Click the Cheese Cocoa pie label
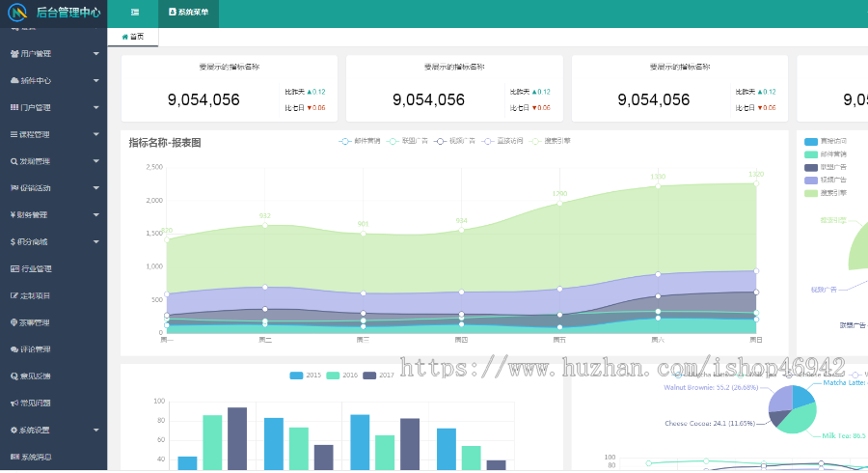 click(710, 423)
